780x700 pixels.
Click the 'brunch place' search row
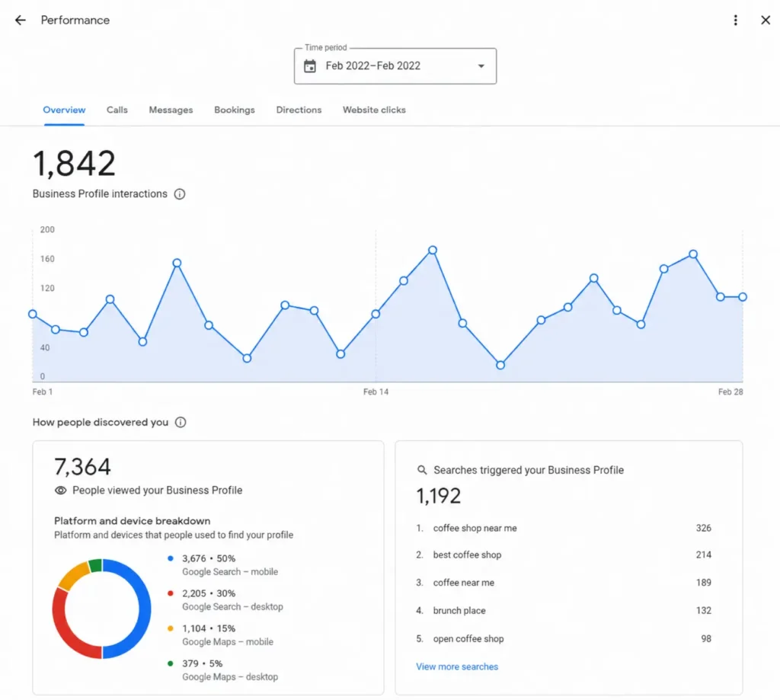(x=564, y=610)
